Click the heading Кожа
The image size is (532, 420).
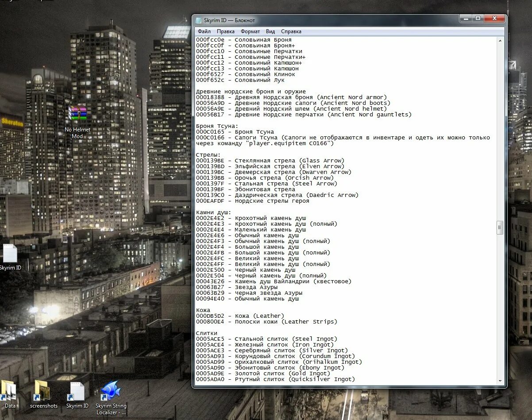[x=203, y=310]
